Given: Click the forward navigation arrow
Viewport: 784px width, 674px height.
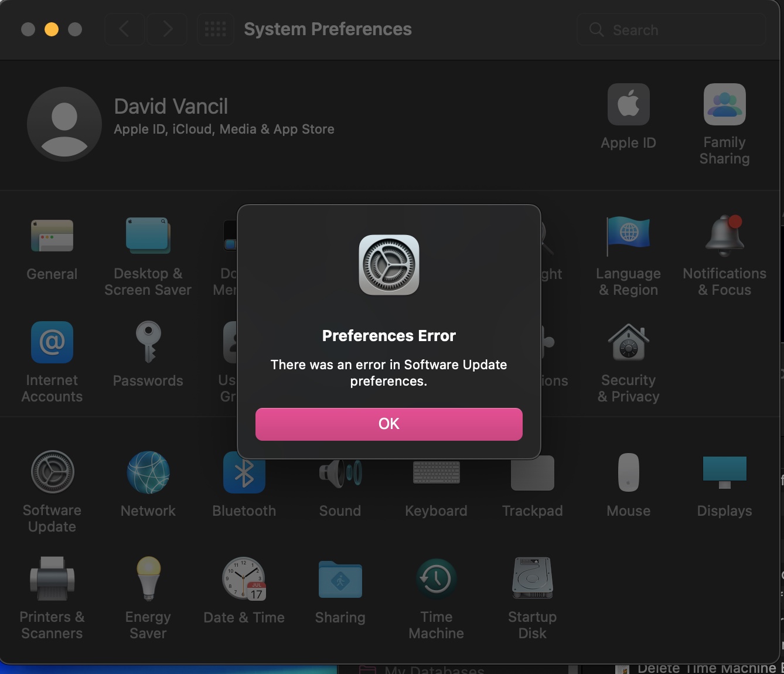Looking at the screenshot, I should click(x=168, y=29).
